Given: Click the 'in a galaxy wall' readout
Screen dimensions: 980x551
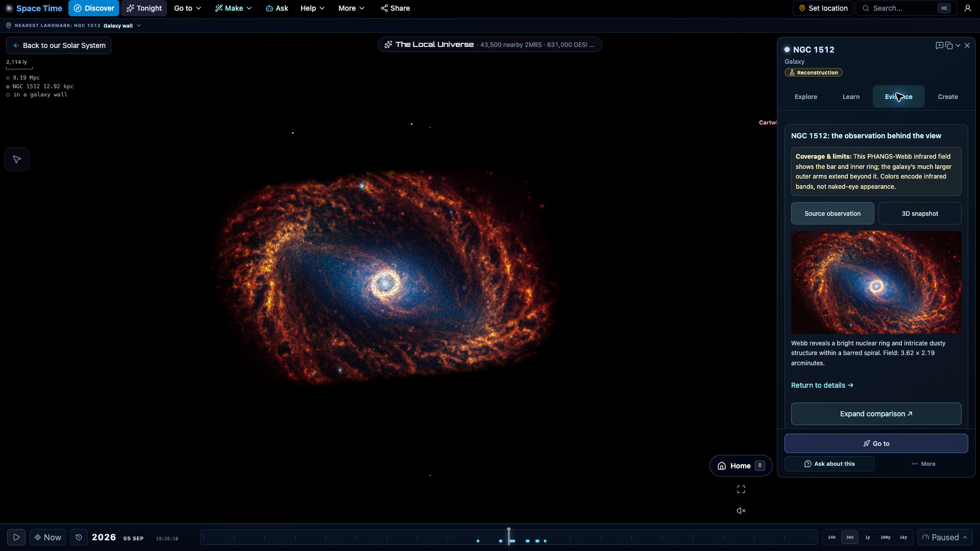Looking at the screenshot, I should coord(37,94).
